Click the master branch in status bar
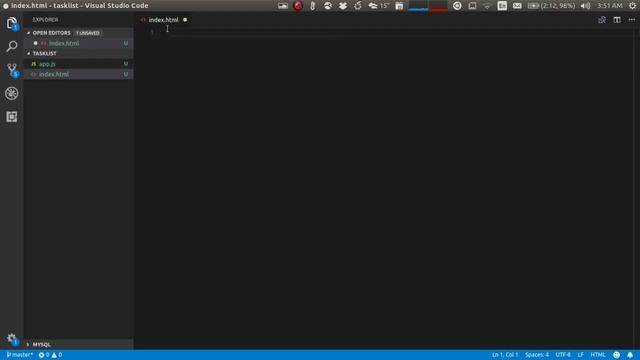 click(x=19, y=355)
